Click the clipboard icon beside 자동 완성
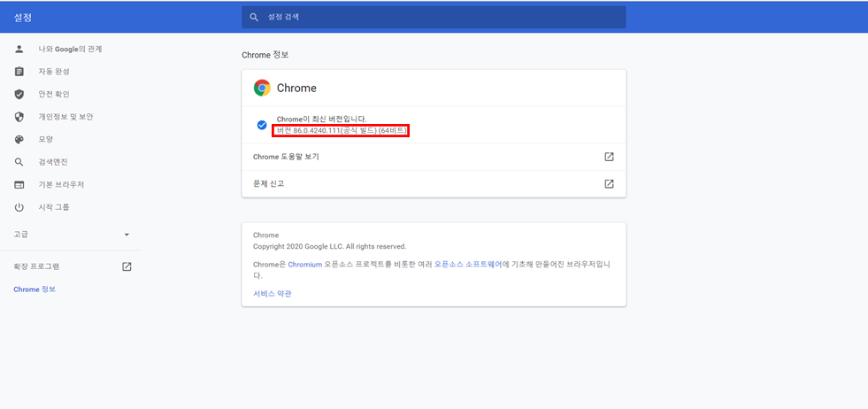 coord(19,72)
